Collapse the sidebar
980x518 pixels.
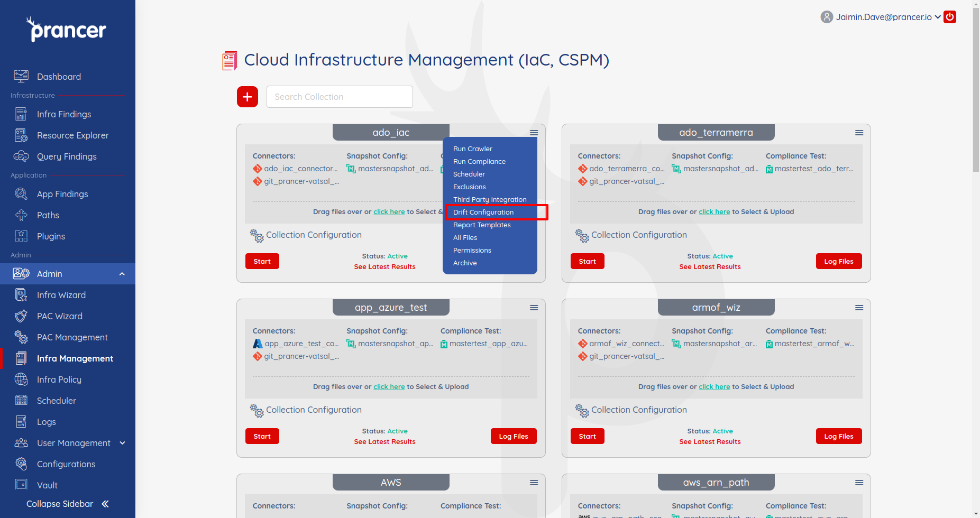point(68,504)
